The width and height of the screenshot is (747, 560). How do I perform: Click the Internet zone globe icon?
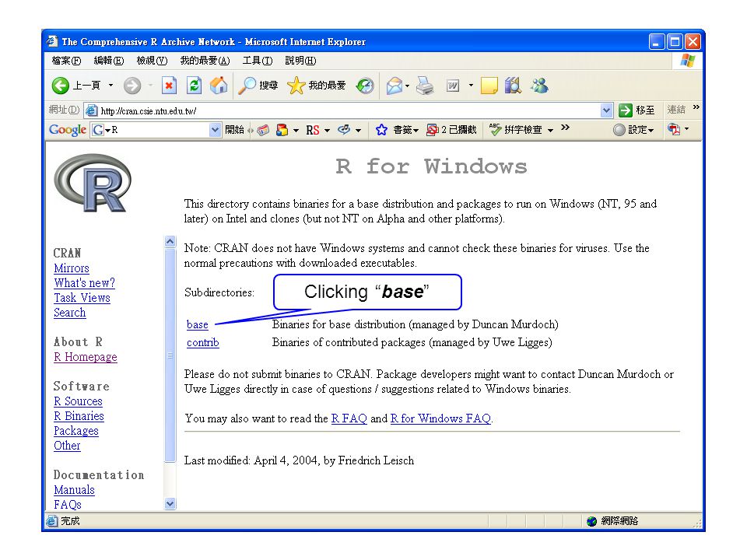click(591, 521)
